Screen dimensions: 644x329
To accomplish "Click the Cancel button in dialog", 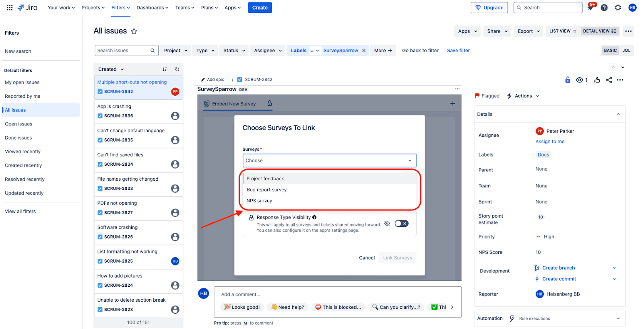I will pos(367,258).
